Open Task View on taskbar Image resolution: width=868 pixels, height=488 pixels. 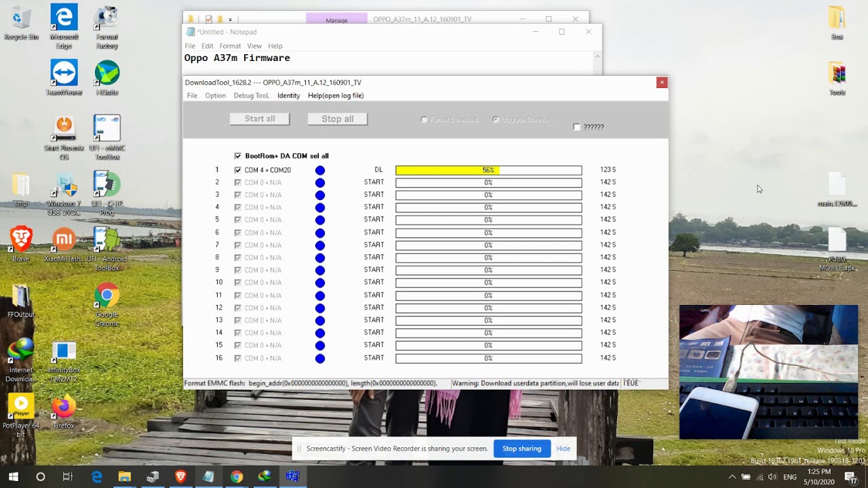click(68, 476)
